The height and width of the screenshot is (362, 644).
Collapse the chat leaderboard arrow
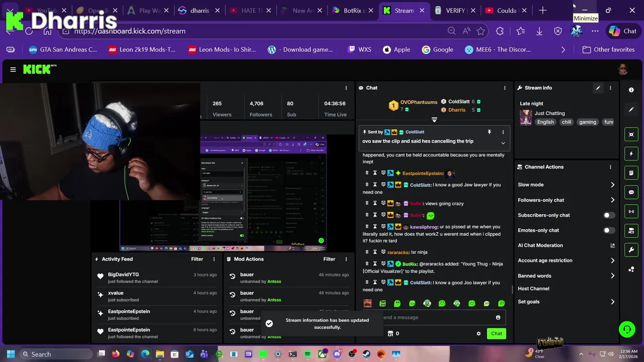[434, 120]
